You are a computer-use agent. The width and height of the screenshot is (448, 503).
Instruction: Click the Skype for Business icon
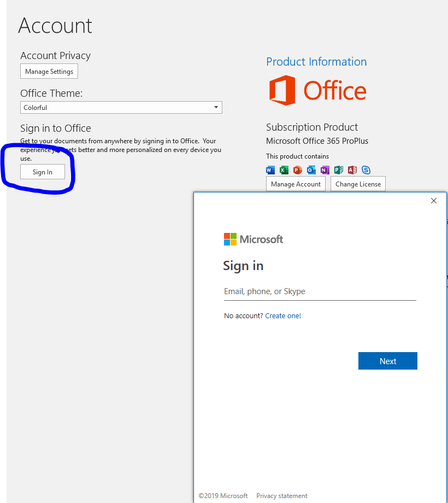pos(366,170)
